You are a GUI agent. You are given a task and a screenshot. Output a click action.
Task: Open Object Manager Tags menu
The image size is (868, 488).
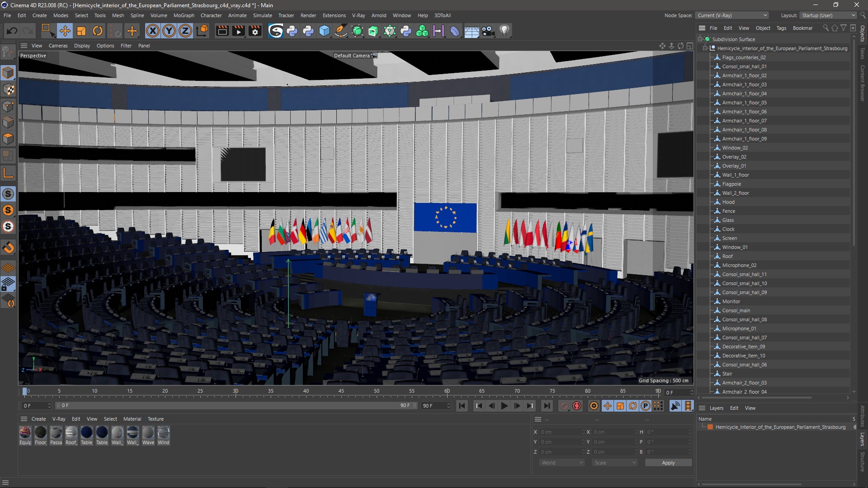(x=781, y=28)
